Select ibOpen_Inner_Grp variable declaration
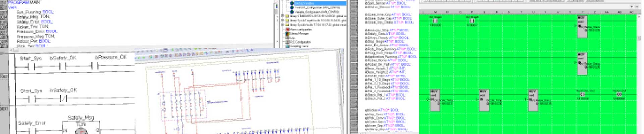Viewport: 644px width, 134px height. [388, 15]
